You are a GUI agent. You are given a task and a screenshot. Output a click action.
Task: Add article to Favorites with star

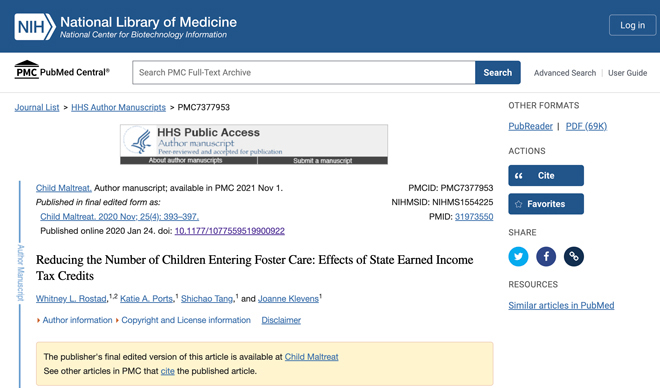click(x=546, y=204)
